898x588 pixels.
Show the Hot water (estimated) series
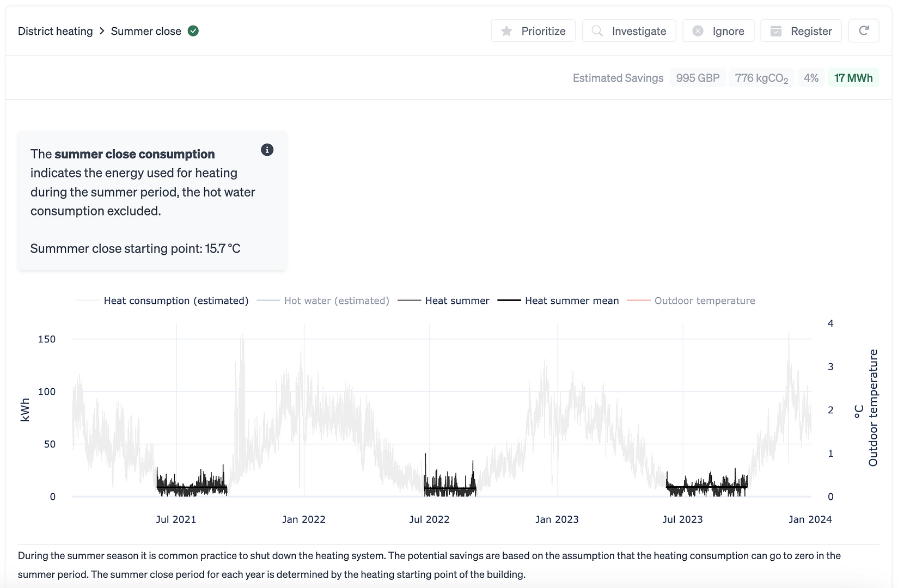[336, 301]
